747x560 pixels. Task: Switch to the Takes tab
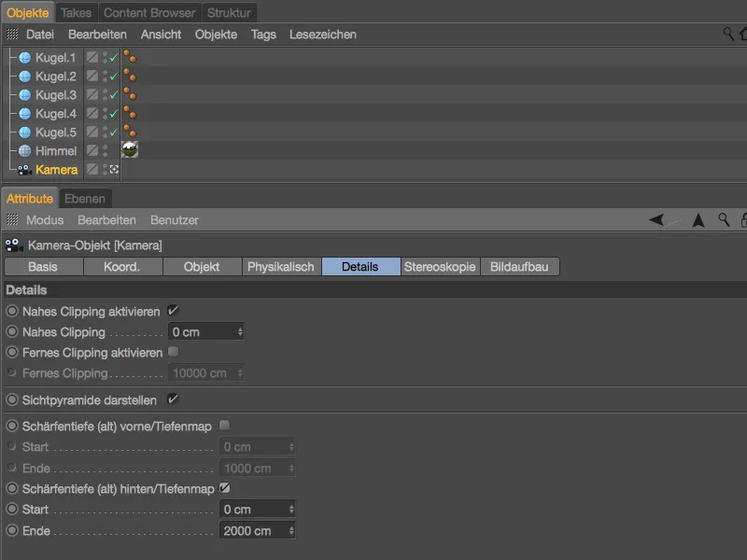click(x=77, y=13)
